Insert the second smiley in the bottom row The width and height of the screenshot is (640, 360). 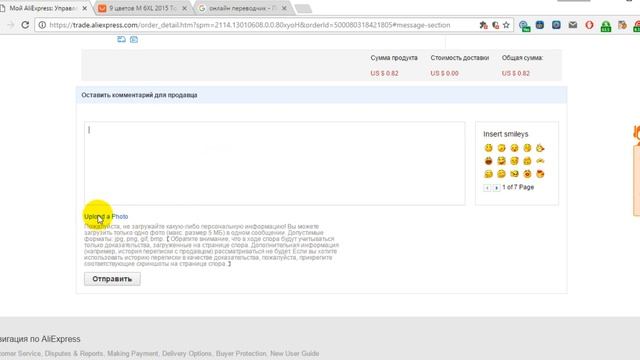coord(501,174)
